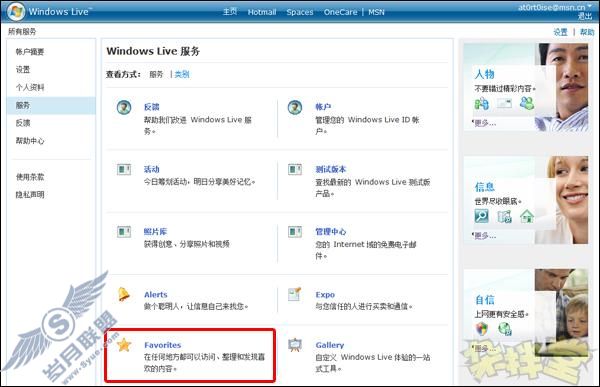
Task: Open the 测试版本 service link
Action: 331,169
